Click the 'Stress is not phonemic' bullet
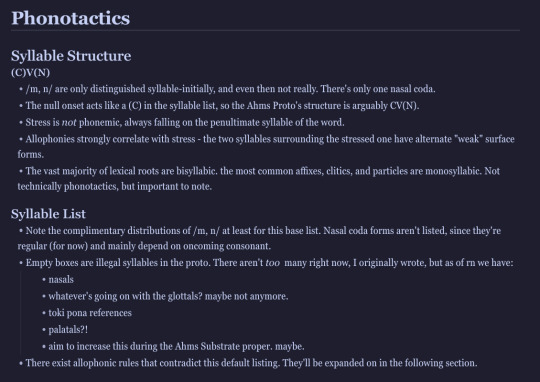540x382 pixels. (185, 123)
